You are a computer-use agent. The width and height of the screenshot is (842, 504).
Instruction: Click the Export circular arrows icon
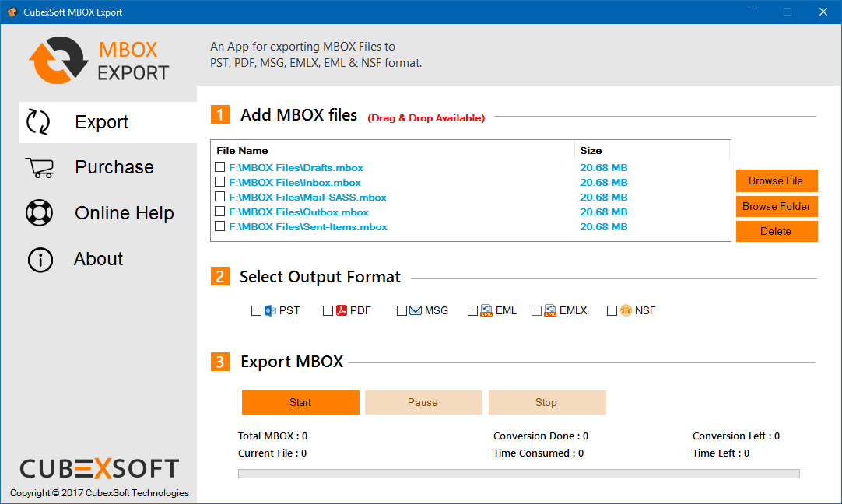[x=38, y=122]
